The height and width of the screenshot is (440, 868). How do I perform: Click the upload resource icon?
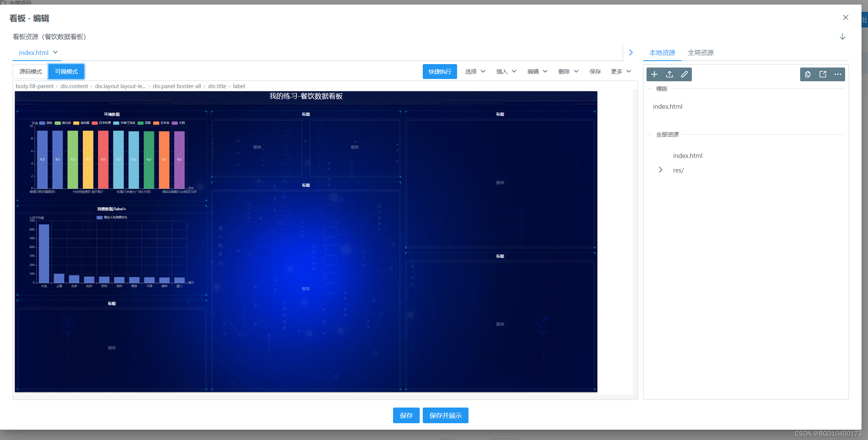[x=669, y=74]
